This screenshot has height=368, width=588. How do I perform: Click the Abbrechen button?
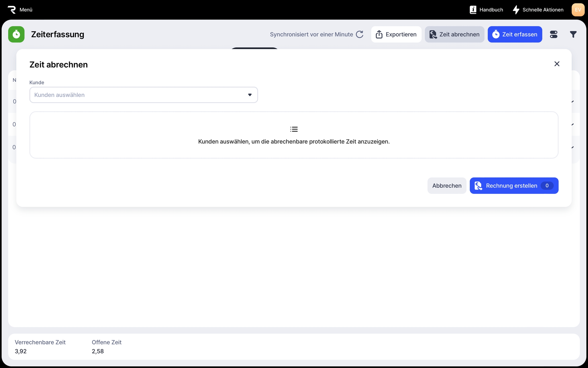[x=447, y=186]
